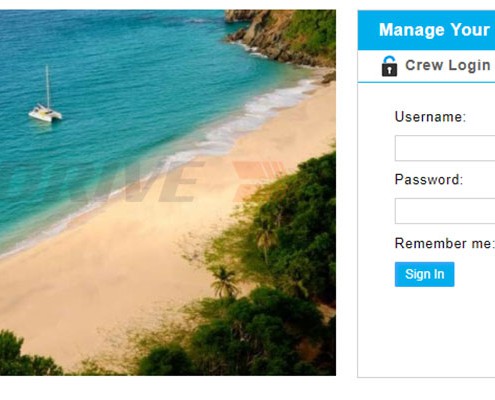This screenshot has width=495, height=400.
Task: Click the Crew Login heading text
Action: [448, 65]
